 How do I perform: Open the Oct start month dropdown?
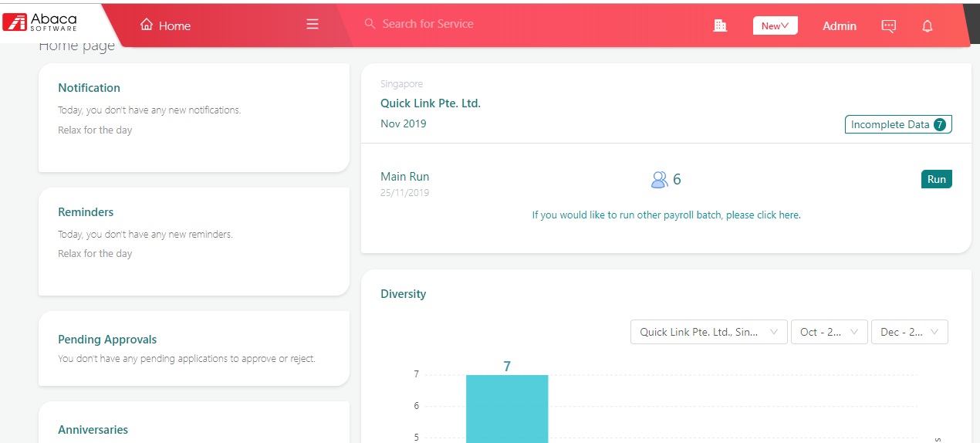point(830,332)
